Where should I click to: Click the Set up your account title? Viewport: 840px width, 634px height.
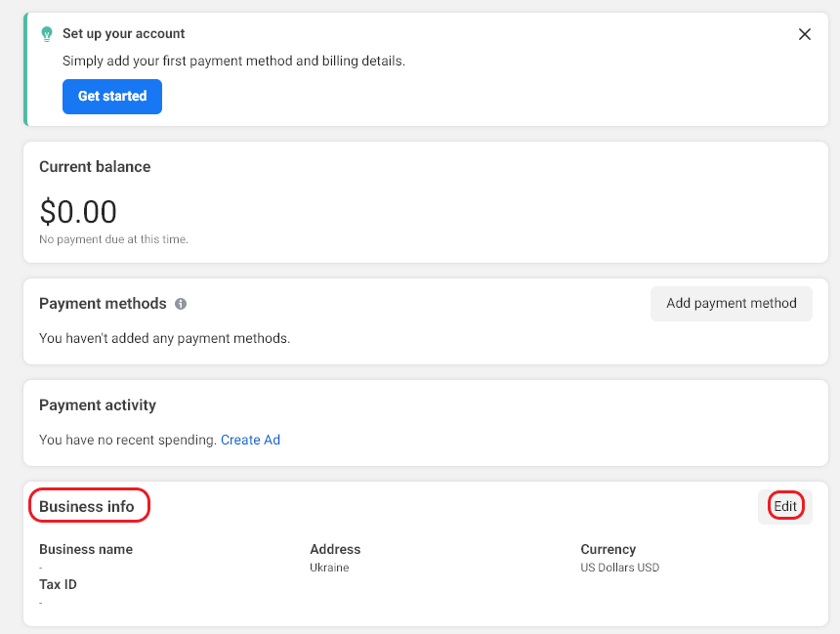[124, 34]
